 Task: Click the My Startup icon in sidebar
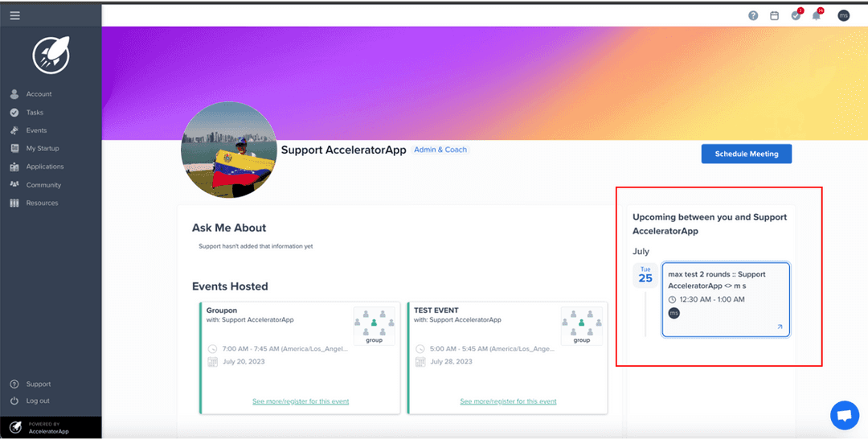14,149
